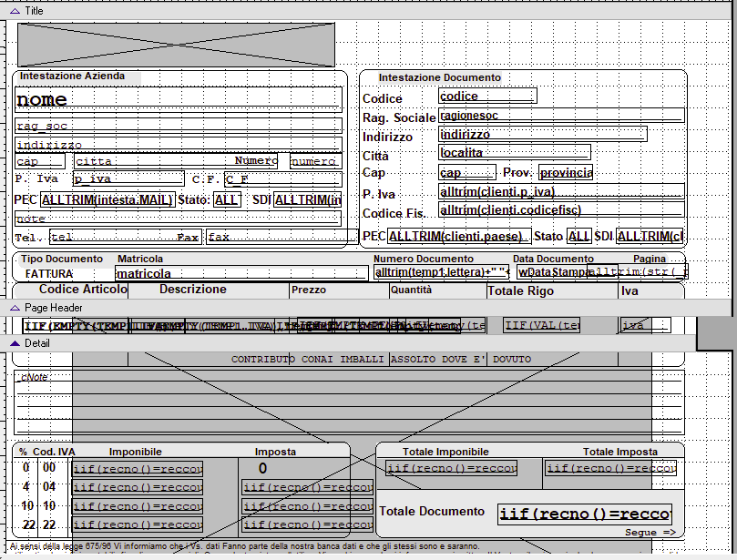Select the 'indirizzo' field under Intestazione Documento

coord(543,134)
